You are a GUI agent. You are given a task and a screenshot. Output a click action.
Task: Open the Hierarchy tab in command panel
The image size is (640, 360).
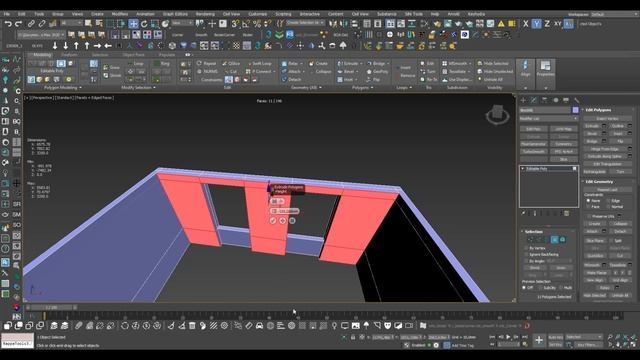(x=544, y=100)
